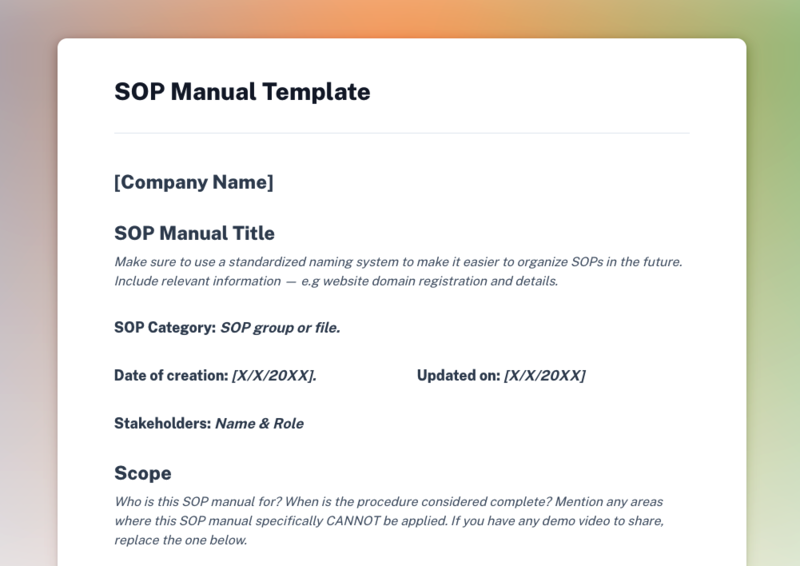Select the "Name & Role" placeholder text
This screenshot has height=566, width=800.
(x=260, y=423)
